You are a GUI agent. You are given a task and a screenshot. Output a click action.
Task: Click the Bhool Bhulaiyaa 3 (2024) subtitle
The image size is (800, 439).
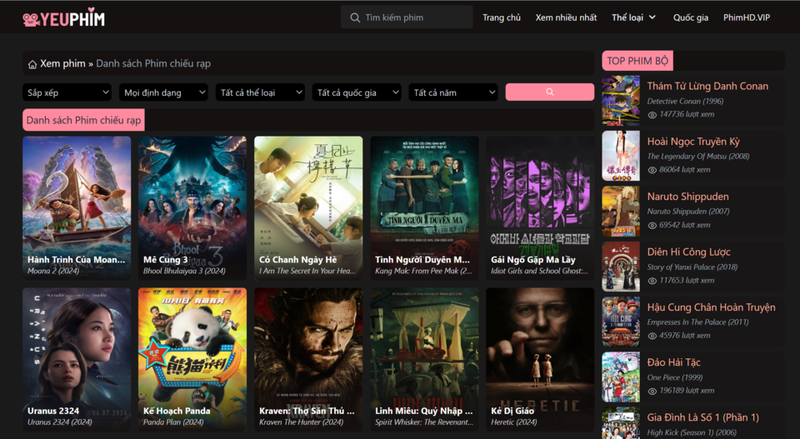click(184, 271)
